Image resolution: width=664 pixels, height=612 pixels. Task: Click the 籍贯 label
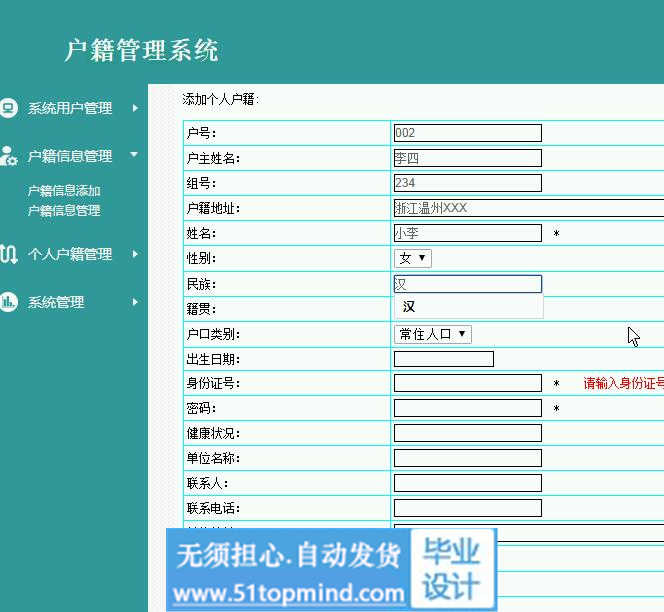point(201,309)
